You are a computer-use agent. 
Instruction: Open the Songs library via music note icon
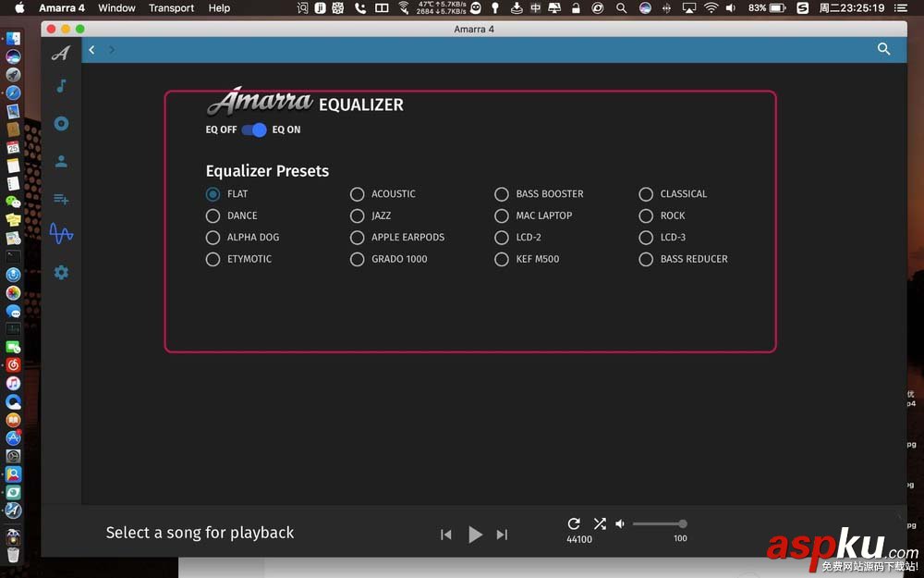(x=61, y=86)
